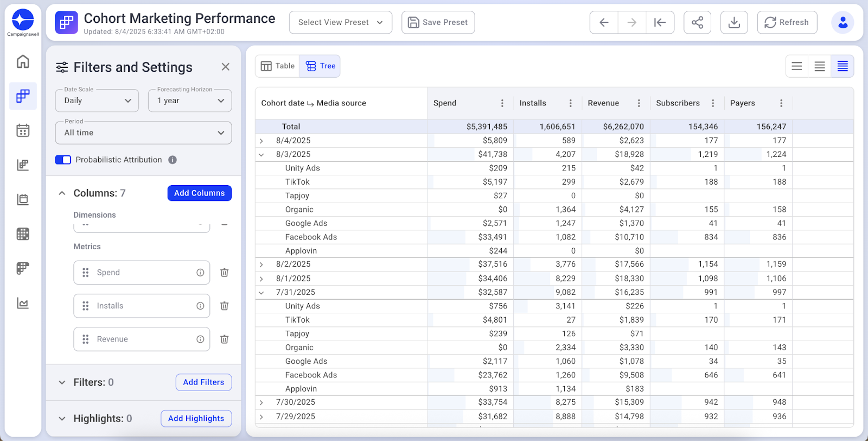The image size is (868, 441).
Task: Switch to the Table view tab
Action: pos(277,66)
